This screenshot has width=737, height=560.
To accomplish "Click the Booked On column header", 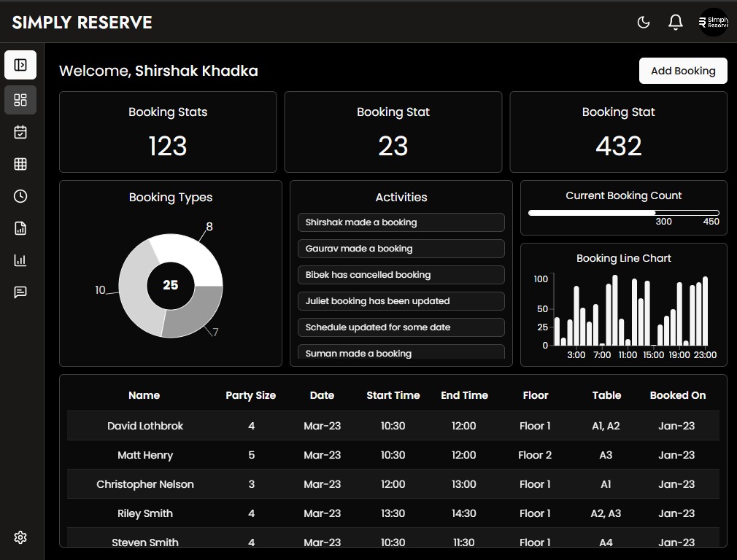I will pyautogui.click(x=677, y=395).
